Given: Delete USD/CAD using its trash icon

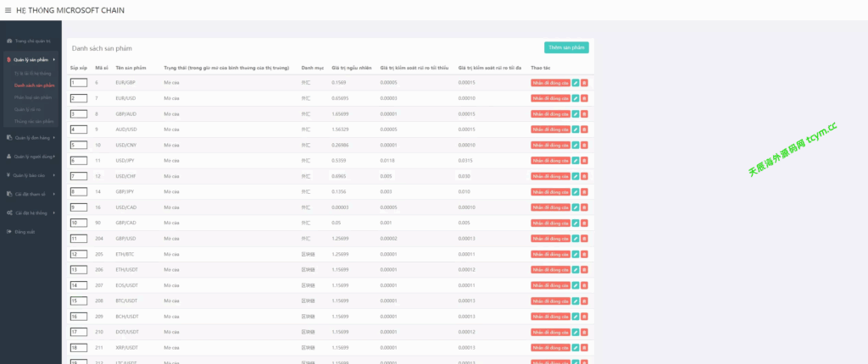Looking at the screenshot, I should tap(585, 207).
